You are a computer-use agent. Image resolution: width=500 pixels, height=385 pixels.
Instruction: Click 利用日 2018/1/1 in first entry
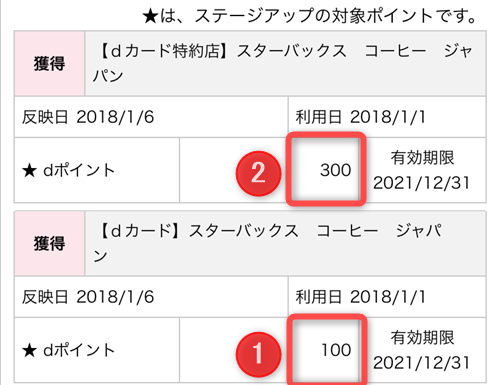pos(361,117)
